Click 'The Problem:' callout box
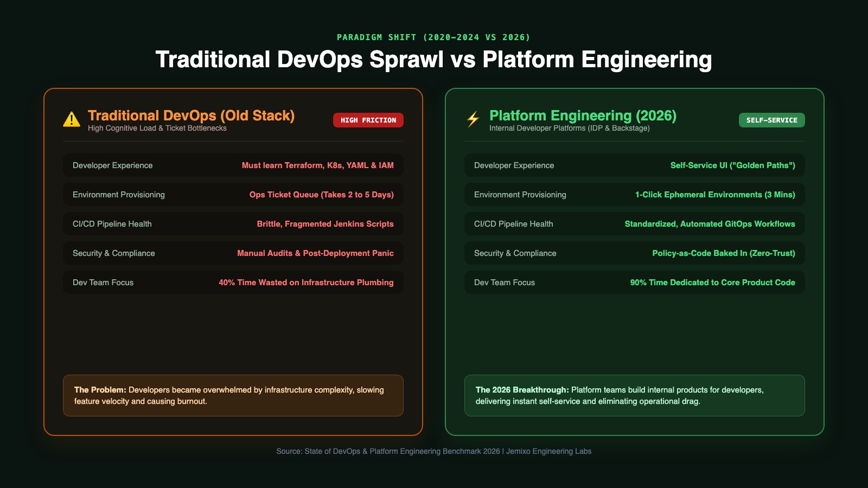Image resolution: width=868 pixels, height=488 pixels. tap(233, 396)
